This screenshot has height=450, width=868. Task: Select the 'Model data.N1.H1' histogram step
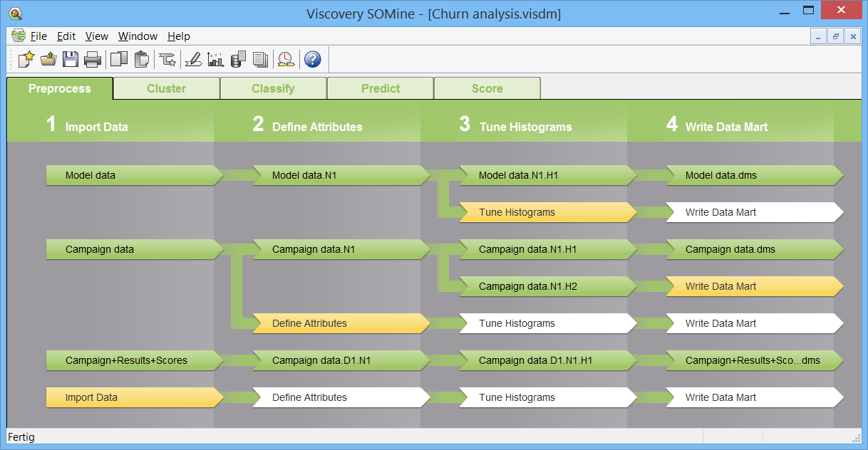pyautogui.click(x=548, y=175)
